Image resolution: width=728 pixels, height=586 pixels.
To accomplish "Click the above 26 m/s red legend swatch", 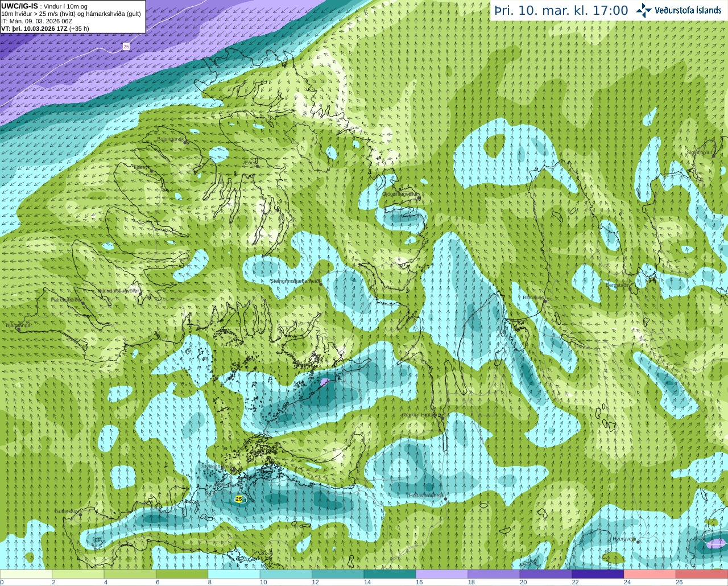I will (x=702, y=574).
